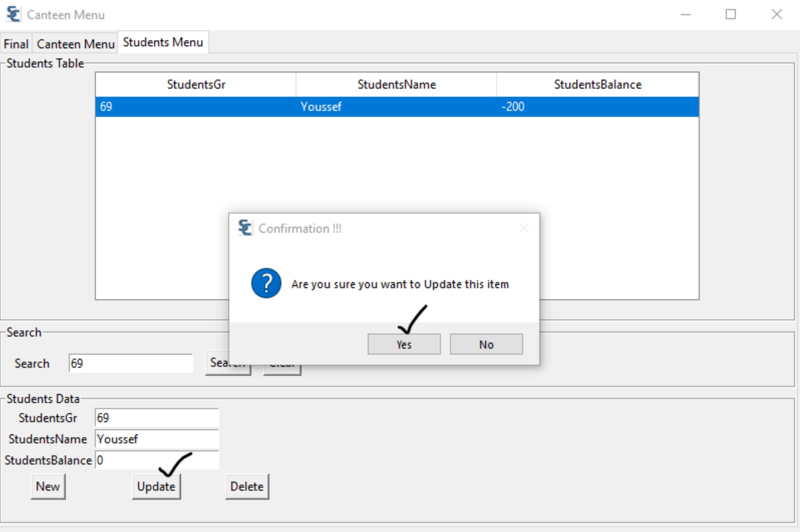Close the Confirmation dialog with X

click(x=524, y=228)
